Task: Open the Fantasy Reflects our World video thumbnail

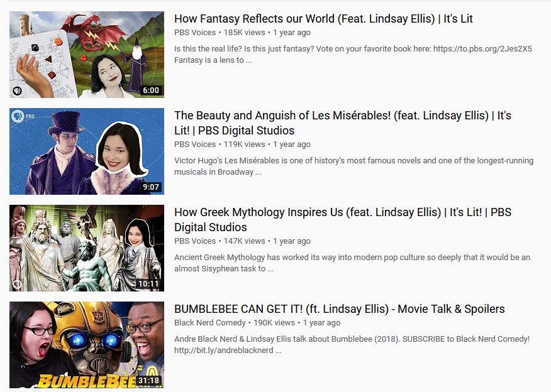Action: click(86, 55)
